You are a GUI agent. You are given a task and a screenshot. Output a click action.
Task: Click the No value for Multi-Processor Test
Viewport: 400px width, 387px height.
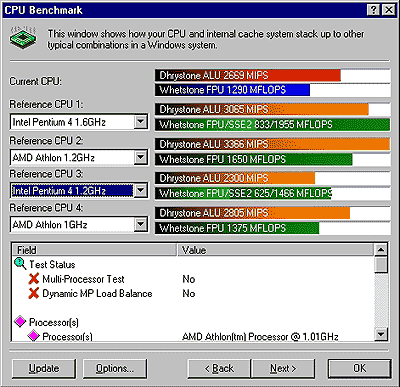tap(189, 279)
